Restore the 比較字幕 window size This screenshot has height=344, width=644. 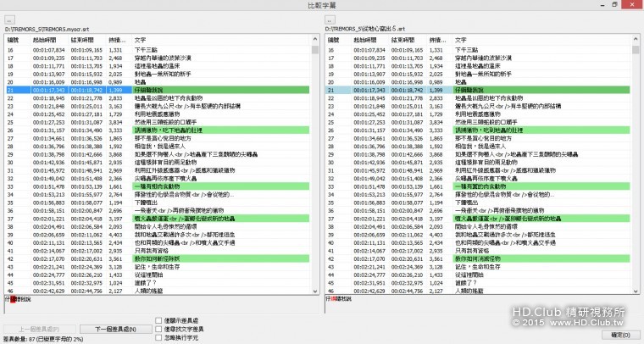[615, 4]
